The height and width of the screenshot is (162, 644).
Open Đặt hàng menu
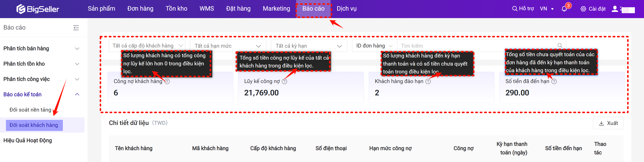(238, 9)
